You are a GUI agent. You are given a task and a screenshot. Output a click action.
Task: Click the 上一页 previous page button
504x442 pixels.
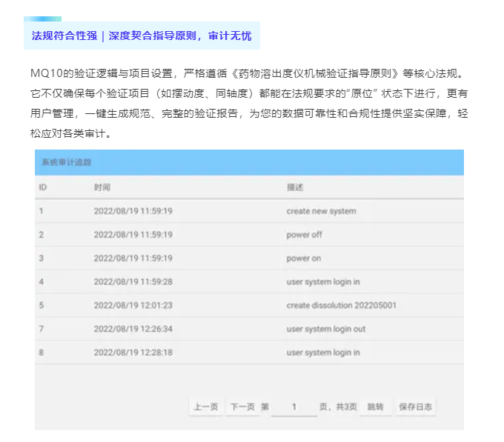tap(205, 406)
